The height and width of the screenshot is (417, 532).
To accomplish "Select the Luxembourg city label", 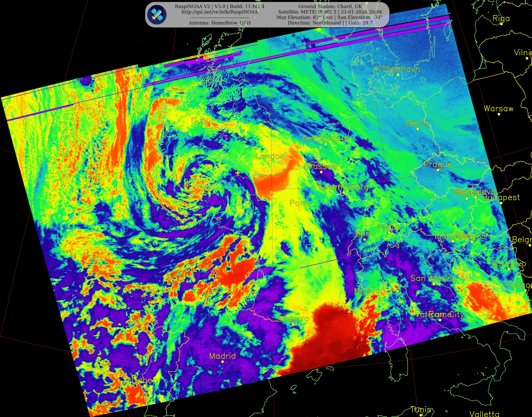I will tap(343, 187).
